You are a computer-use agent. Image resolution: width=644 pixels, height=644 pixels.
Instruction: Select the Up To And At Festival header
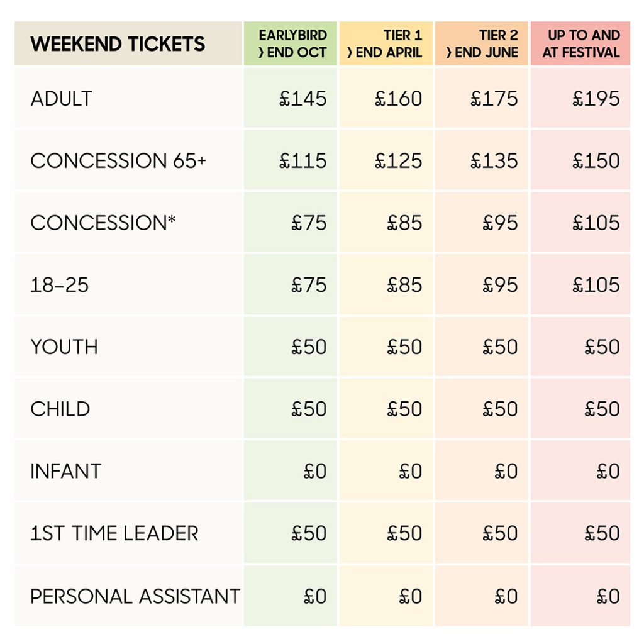[x=580, y=43]
